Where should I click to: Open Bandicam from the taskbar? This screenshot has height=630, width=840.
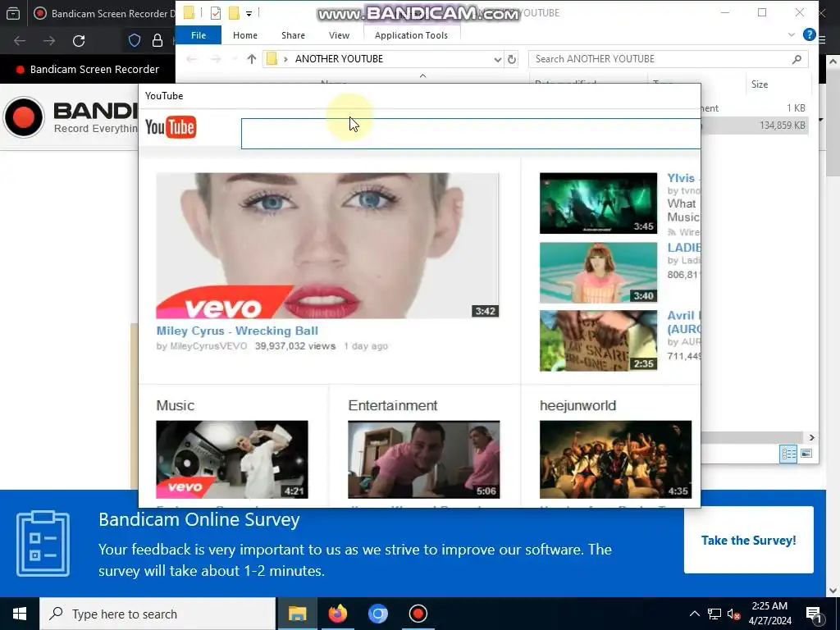click(x=418, y=614)
